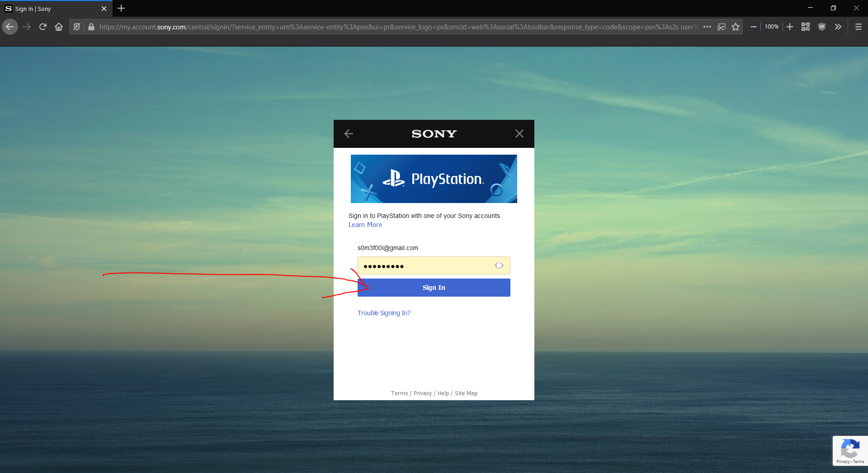Go back using the browser back arrow
Image resolution: width=868 pixels, height=473 pixels.
10,27
